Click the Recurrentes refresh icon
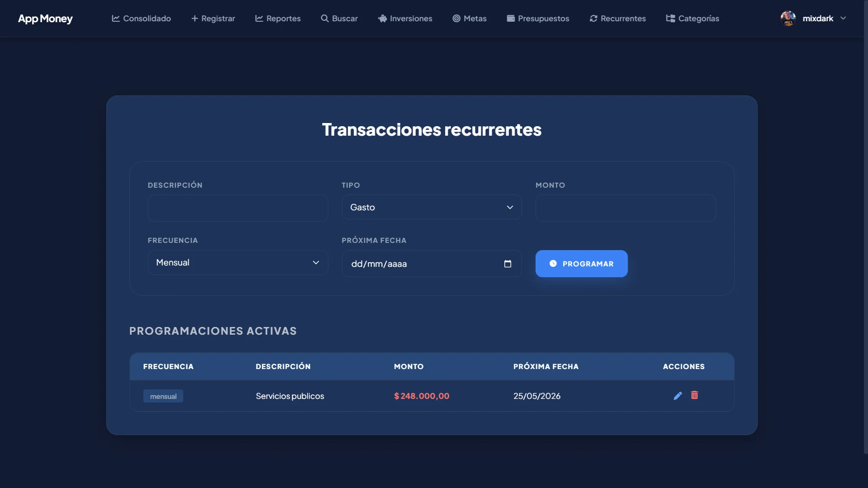Screen dimensions: 868x488 593,19
